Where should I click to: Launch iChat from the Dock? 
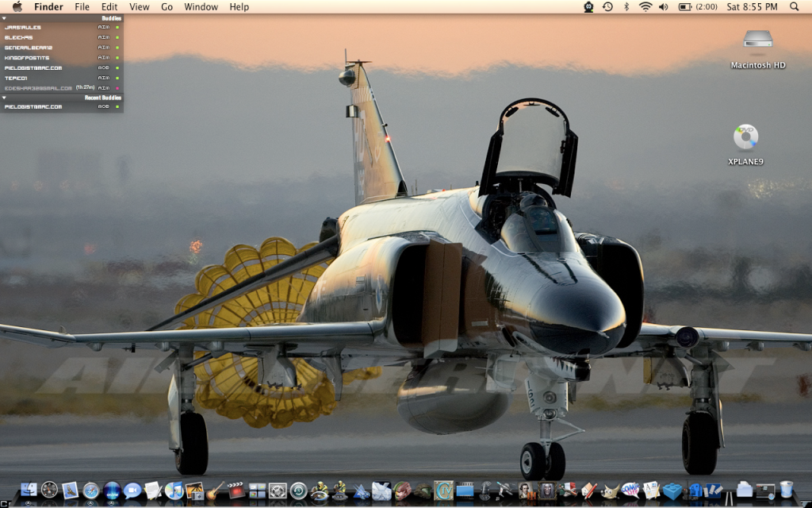coord(132,491)
